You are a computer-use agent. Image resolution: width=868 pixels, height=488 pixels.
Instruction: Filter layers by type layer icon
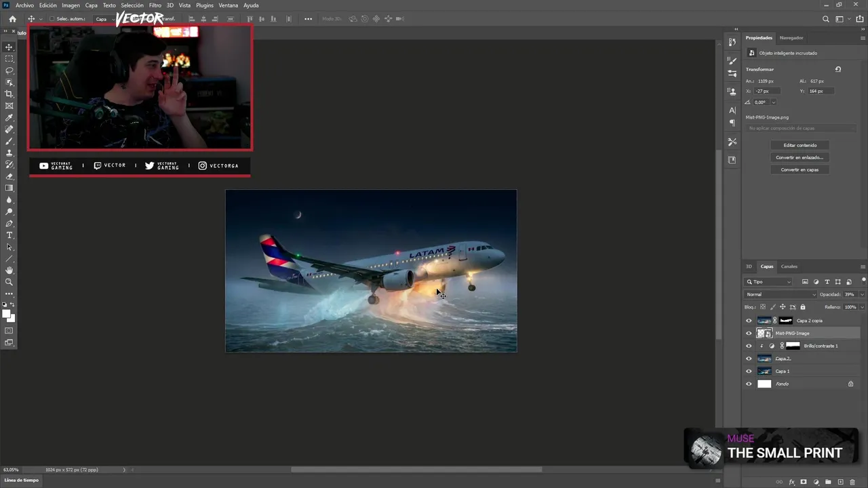click(x=827, y=282)
